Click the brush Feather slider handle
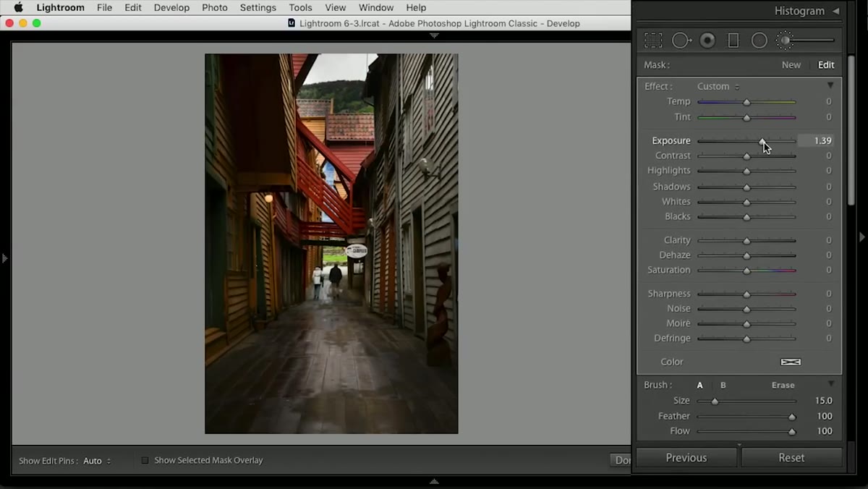The image size is (868, 489). click(792, 417)
